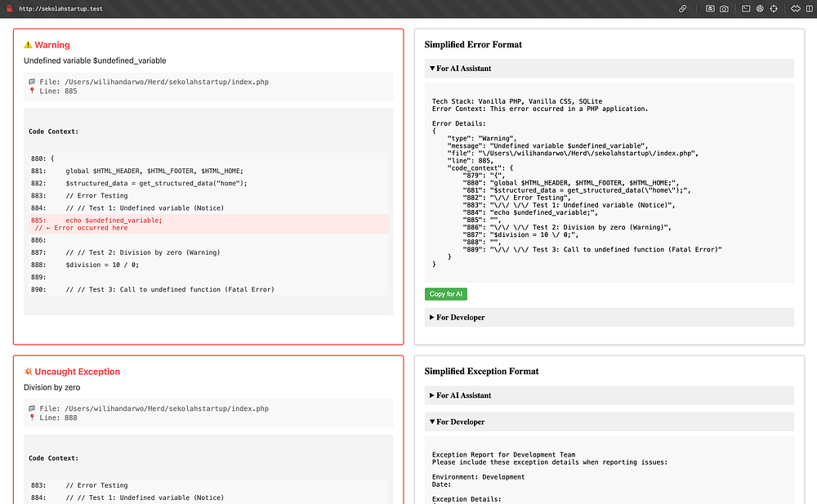Click the 'Division by zero' message
The image size is (817, 504).
(x=51, y=387)
